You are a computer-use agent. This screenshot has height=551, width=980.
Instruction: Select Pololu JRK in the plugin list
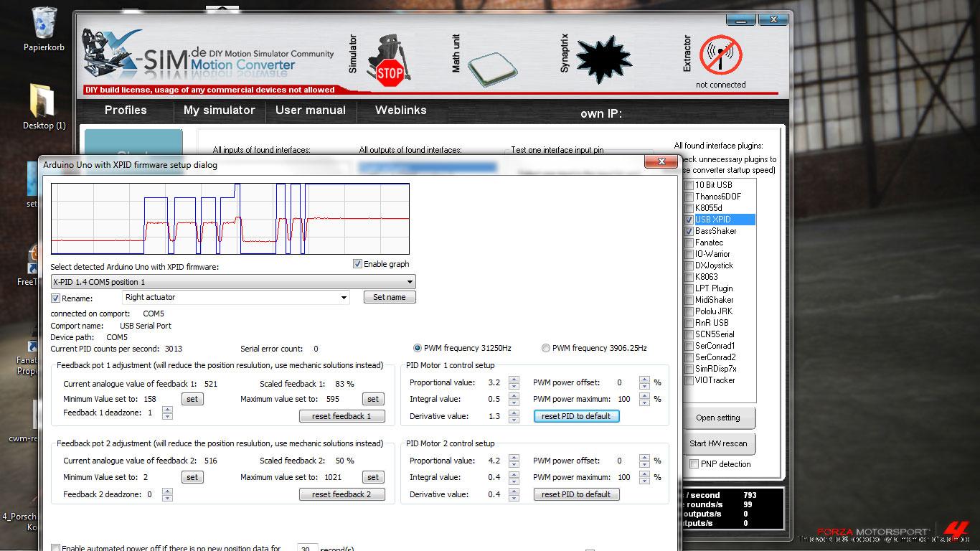tap(712, 311)
